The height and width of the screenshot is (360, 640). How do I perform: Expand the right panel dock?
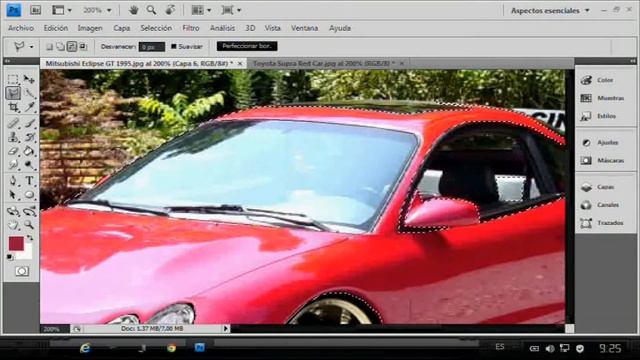[632, 61]
